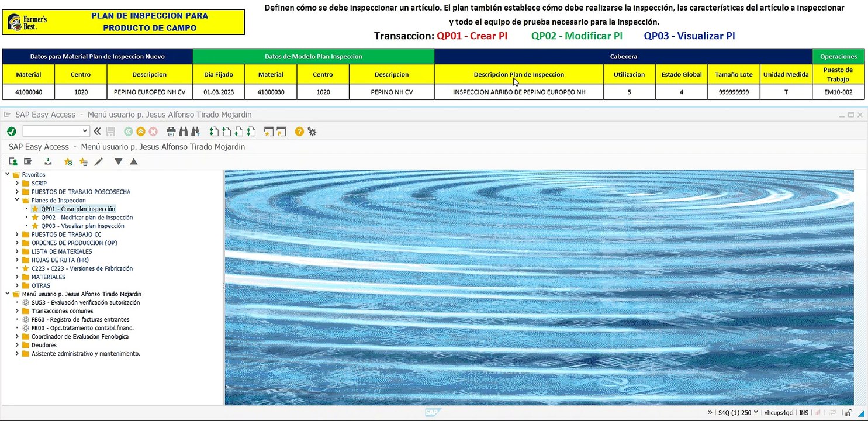This screenshot has height=421, width=868.
Task: Click Delete Favorites star icon
Action: point(83,161)
